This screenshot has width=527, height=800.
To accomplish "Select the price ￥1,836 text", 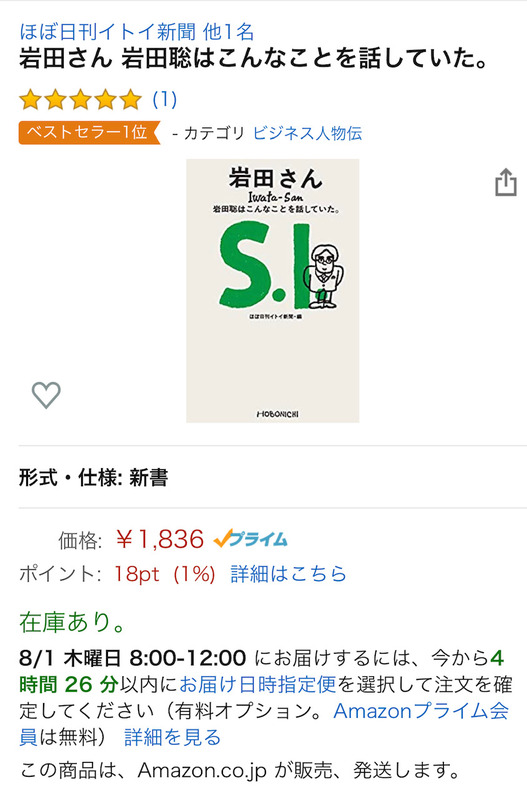I will click(x=160, y=539).
